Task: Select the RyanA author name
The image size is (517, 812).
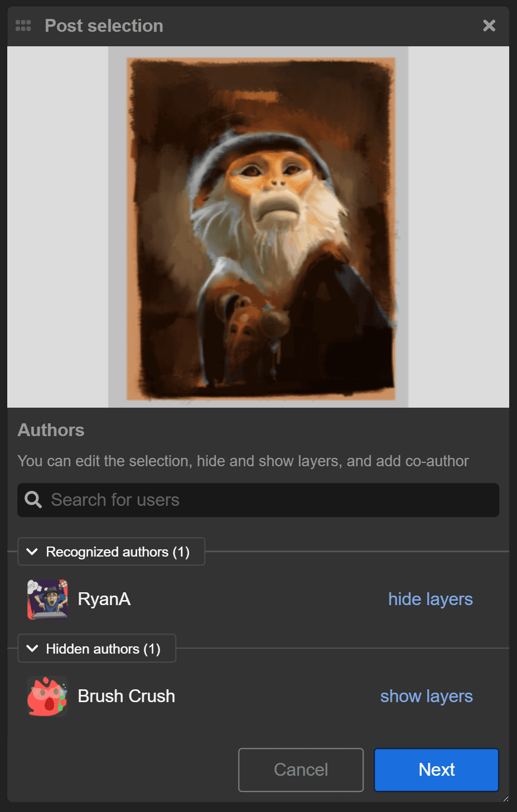Action: (104, 599)
